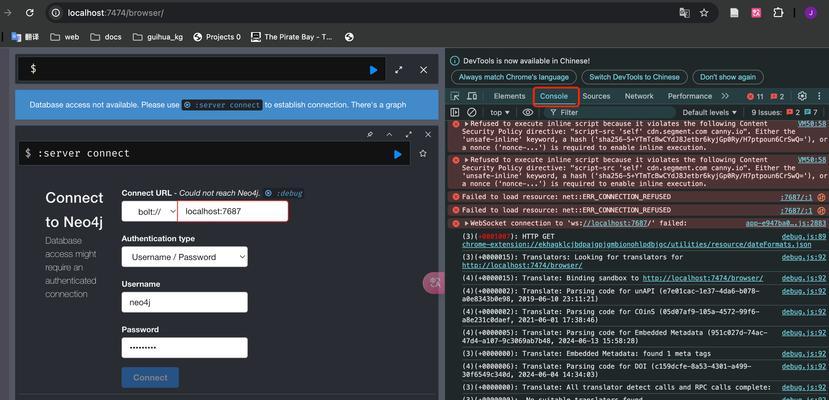Reload the page with the refresh icon
This screenshot has width=829, height=400.
(30, 13)
